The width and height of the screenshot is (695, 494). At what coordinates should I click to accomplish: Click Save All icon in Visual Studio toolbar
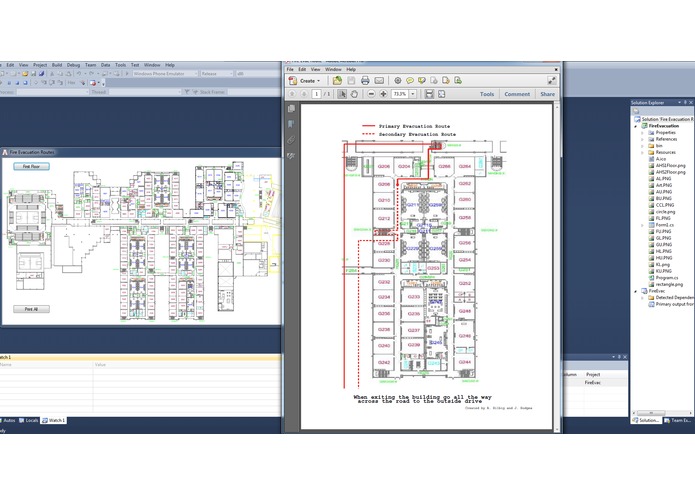point(42,74)
